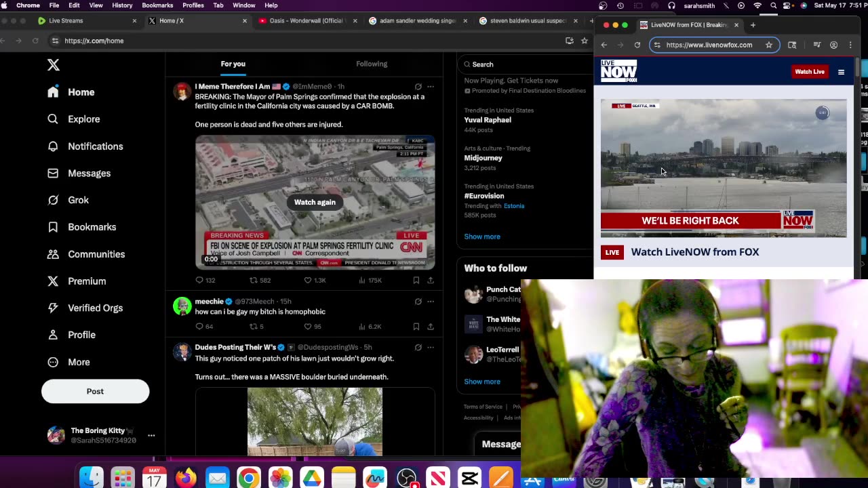Open Chrome three-dot menu in LiveNOW window
Viewport: 868px width, 488px height.
tap(850, 45)
